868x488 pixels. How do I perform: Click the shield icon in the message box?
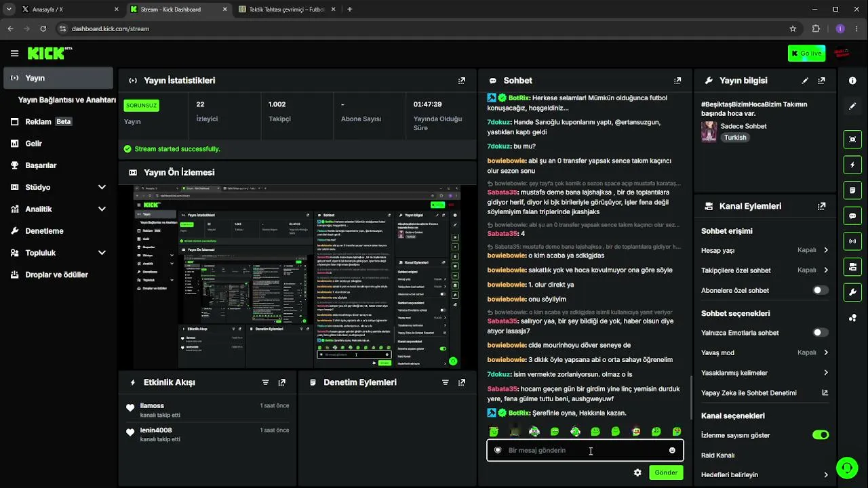click(497, 450)
